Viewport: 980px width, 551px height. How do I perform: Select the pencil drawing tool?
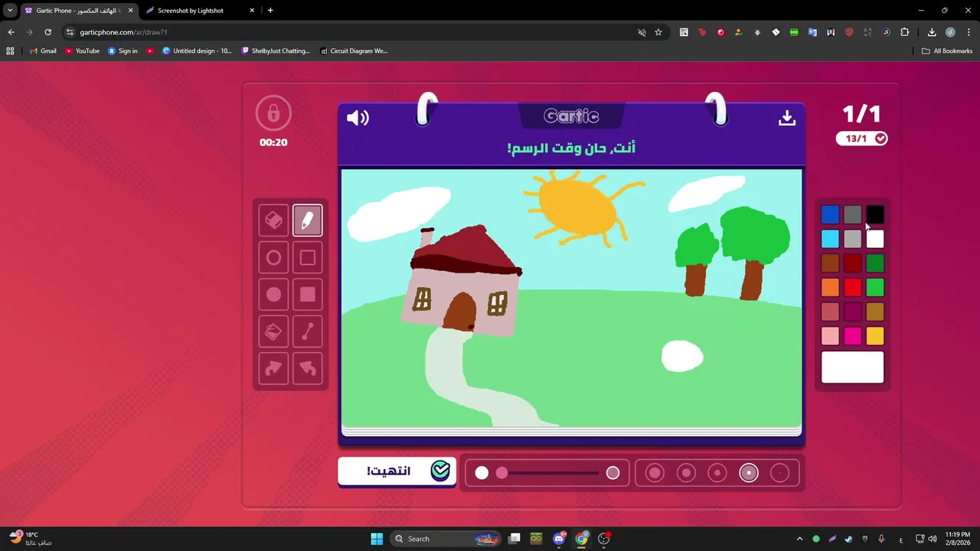tap(307, 220)
